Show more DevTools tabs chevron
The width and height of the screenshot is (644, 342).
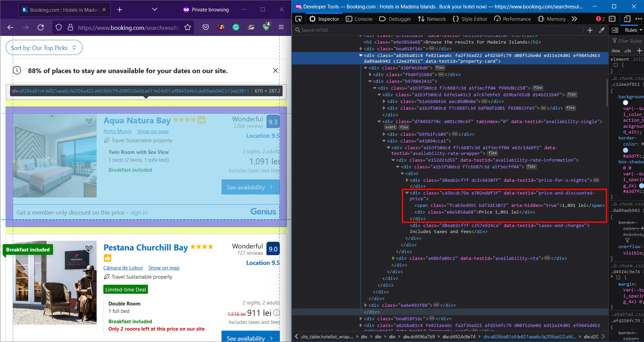click(574, 19)
